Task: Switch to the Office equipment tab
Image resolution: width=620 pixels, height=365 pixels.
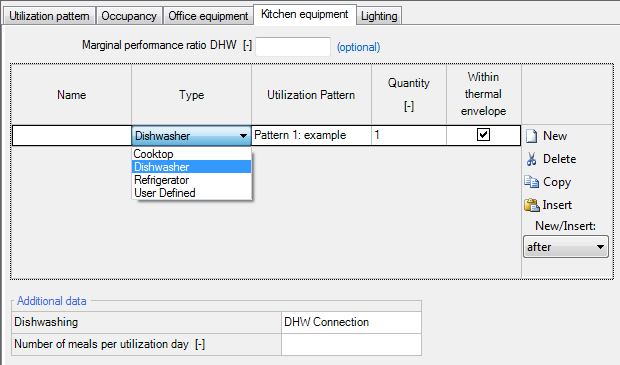Action: click(x=208, y=16)
